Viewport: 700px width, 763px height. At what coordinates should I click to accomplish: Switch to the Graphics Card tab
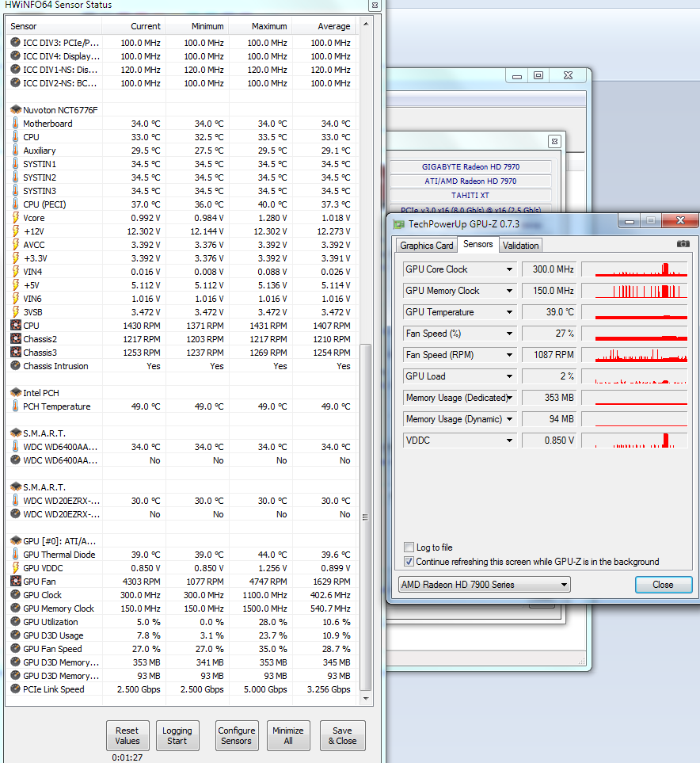point(427,246)
